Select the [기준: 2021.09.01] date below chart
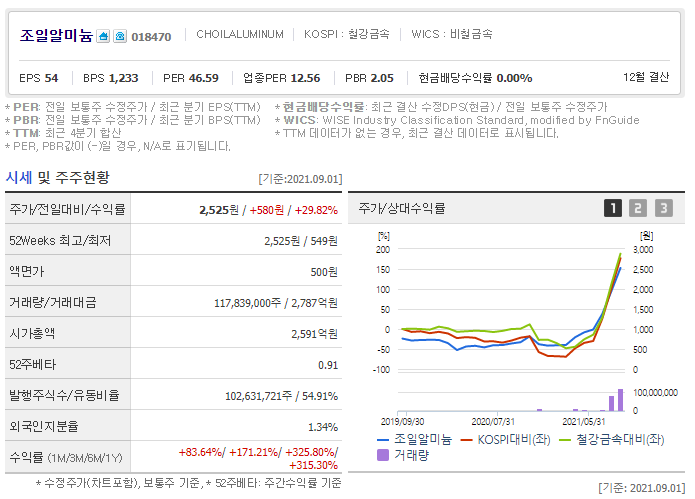The height and width of the screenshot is (499, 695). click(641, 488)
